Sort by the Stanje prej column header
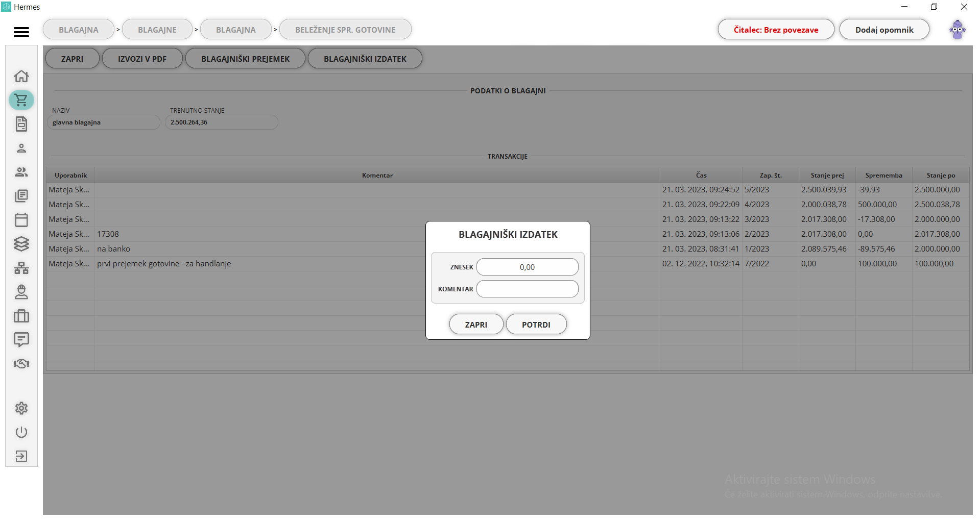 tap(827, 175)
